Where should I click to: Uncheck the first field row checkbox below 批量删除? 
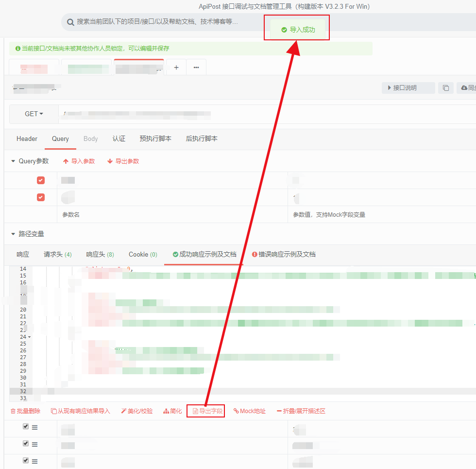point(26,427)
